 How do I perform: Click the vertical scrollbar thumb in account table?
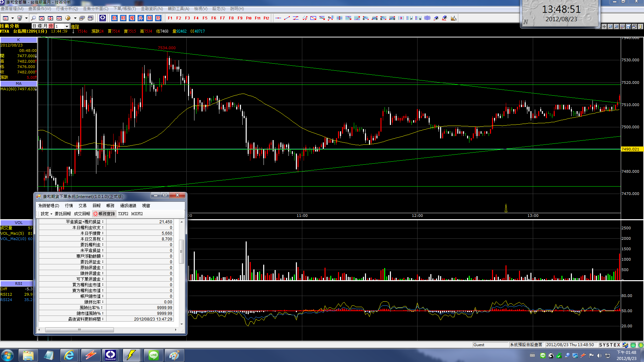click(x=181, y=252)
